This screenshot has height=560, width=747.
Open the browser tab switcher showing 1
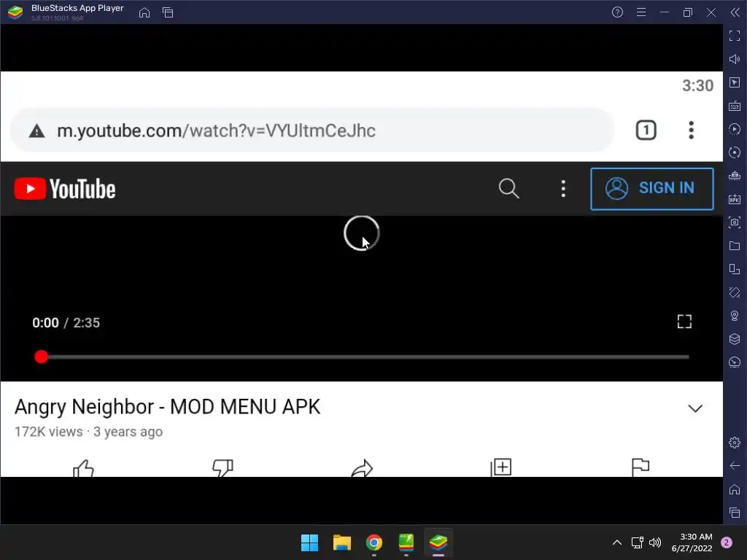646,131
